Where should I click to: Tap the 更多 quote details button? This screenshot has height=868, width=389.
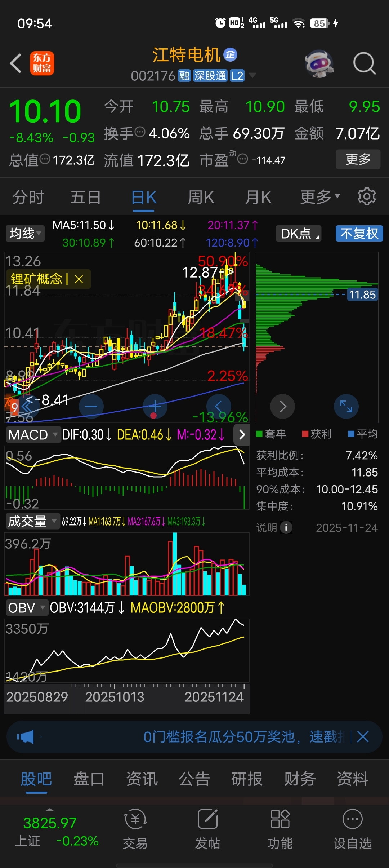click(358, 159)
